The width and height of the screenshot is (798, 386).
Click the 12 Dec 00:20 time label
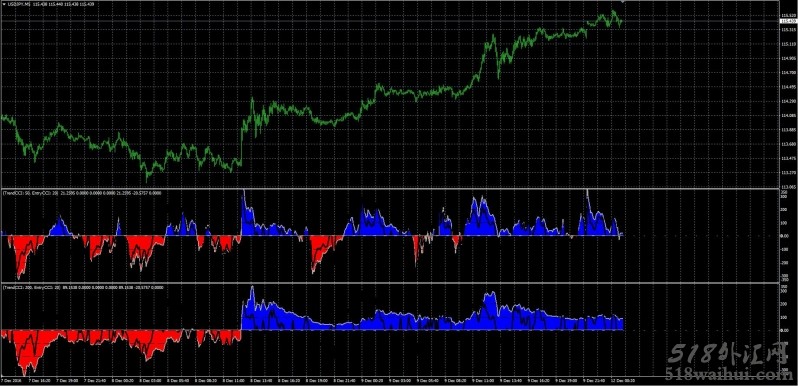(623, 380)
